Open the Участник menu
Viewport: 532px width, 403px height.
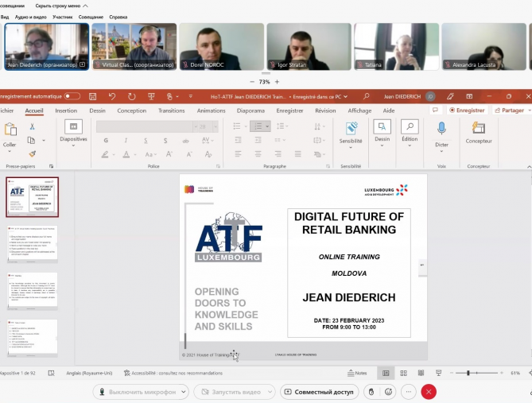[x=62, y=16]
